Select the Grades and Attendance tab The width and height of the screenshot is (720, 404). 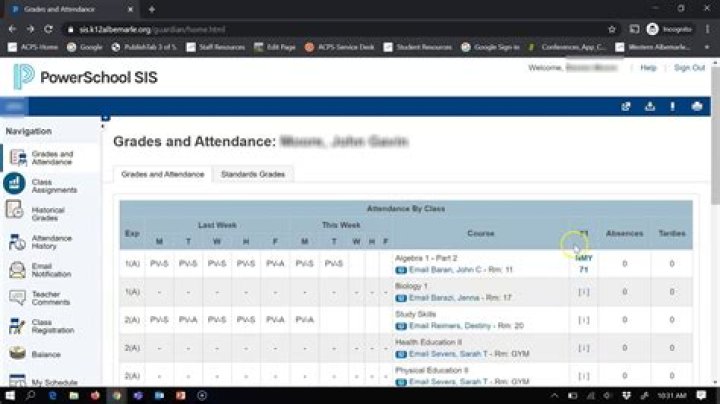[x=163, y=174]
